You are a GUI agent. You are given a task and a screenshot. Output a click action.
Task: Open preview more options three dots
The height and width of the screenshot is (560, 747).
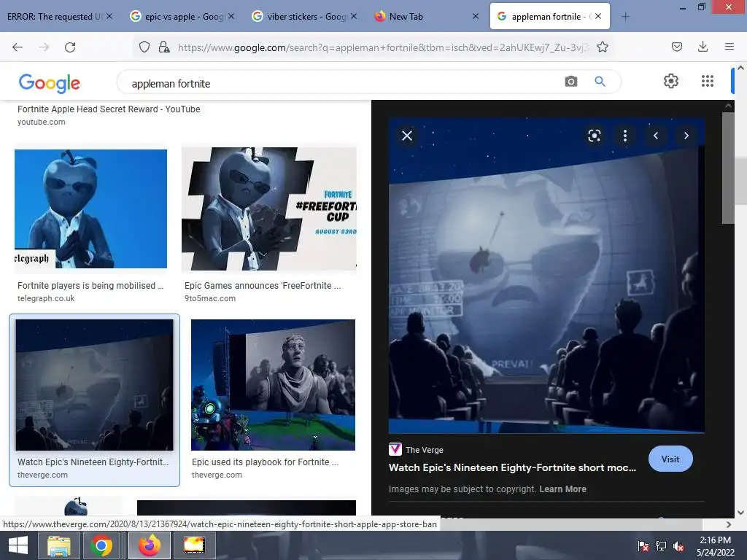point(625,136)
